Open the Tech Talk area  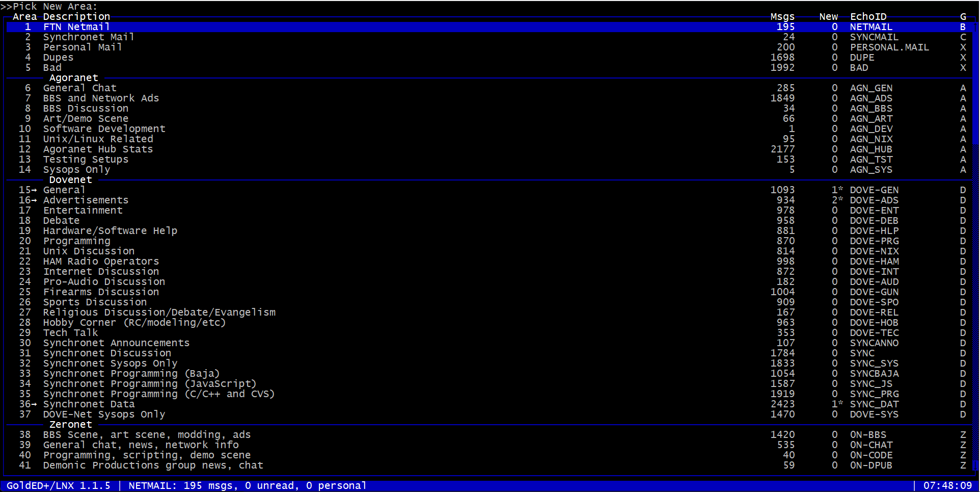[x=489, y=333]
